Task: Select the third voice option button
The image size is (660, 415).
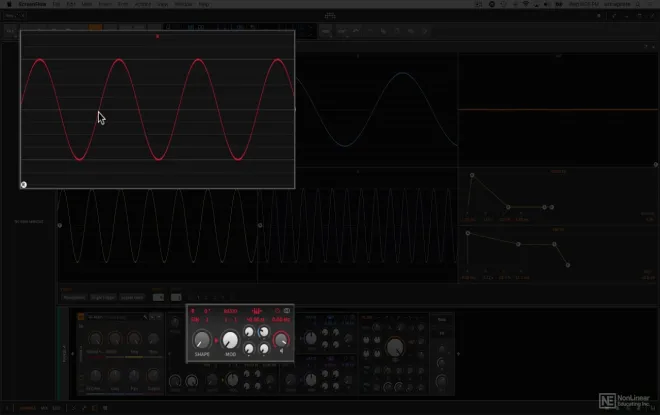Action: (x=132, y=298)
